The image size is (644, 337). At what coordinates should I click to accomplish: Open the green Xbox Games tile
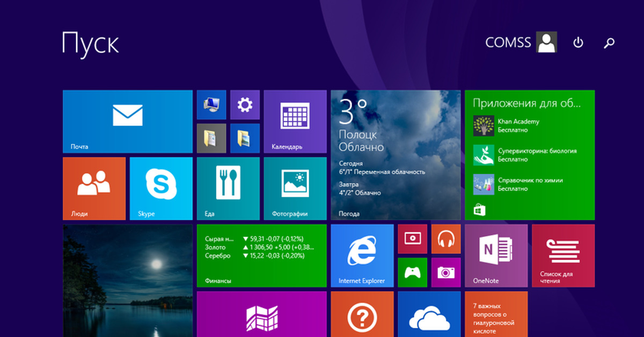(413, 273)
